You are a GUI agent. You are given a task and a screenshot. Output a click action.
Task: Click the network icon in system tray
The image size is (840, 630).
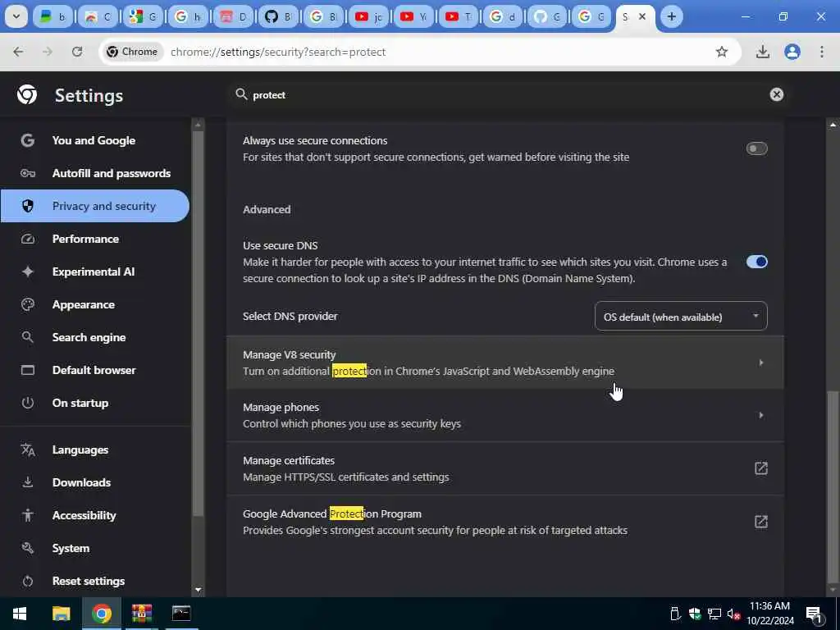click(714, 614)
